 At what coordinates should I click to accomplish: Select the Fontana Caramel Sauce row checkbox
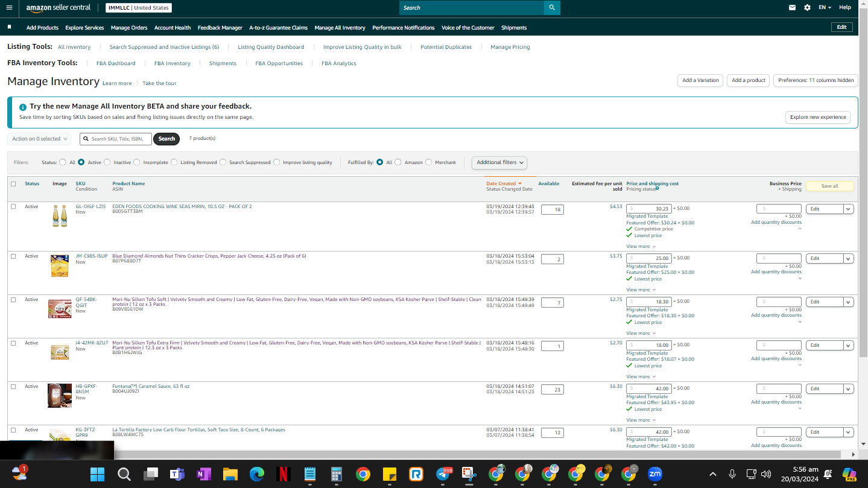[x=13, y=387]
